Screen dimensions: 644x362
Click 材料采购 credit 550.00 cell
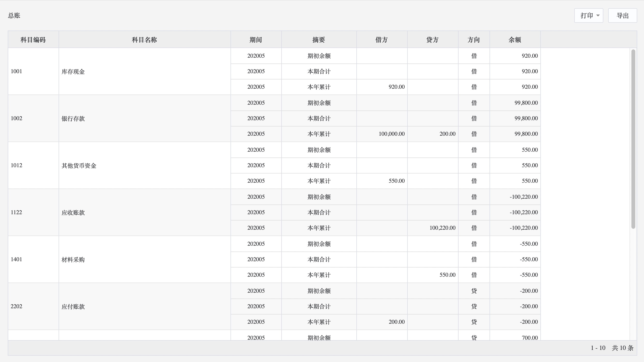(x=432, y=275)
